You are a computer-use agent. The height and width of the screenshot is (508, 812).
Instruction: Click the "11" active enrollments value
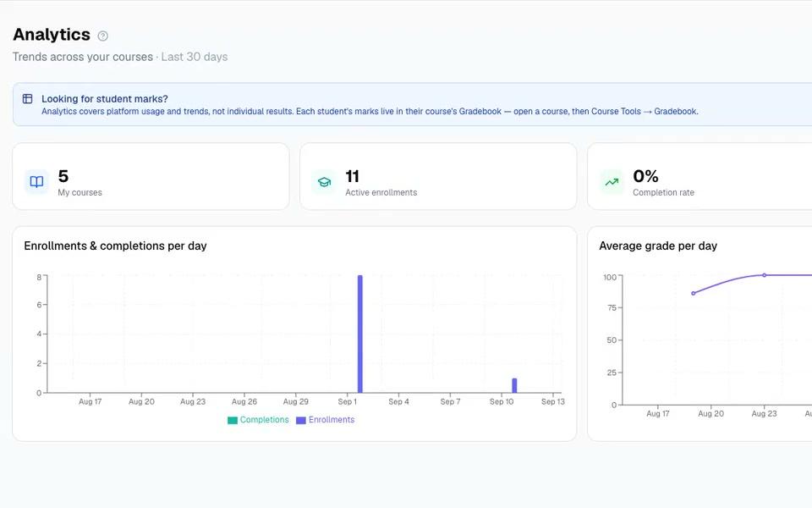352,176
